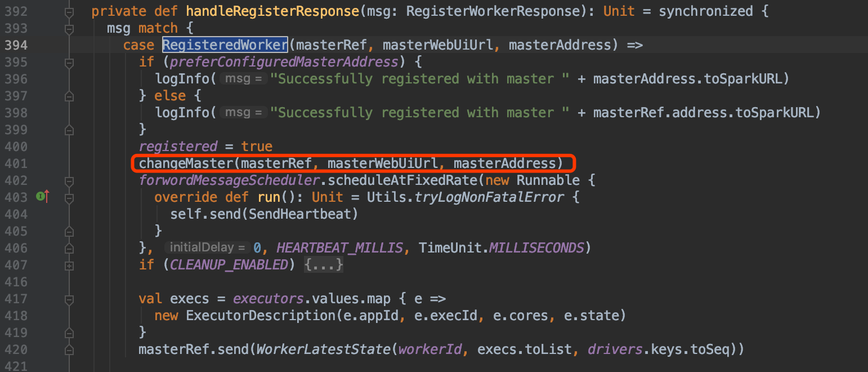868x372 pixels.
Task: Click the initialDelay parameter hint
Action: click(x=207, y=248)
